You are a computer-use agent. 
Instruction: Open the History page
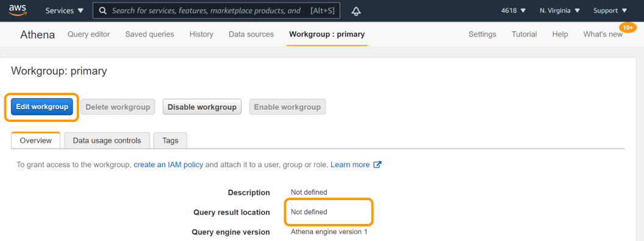coord(201,35)
